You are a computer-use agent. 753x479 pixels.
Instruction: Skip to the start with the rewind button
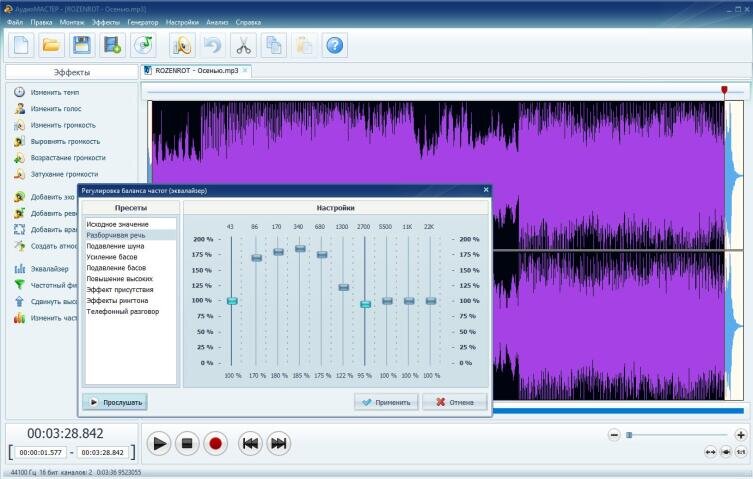pyautogui.click(x=250, y=443)
